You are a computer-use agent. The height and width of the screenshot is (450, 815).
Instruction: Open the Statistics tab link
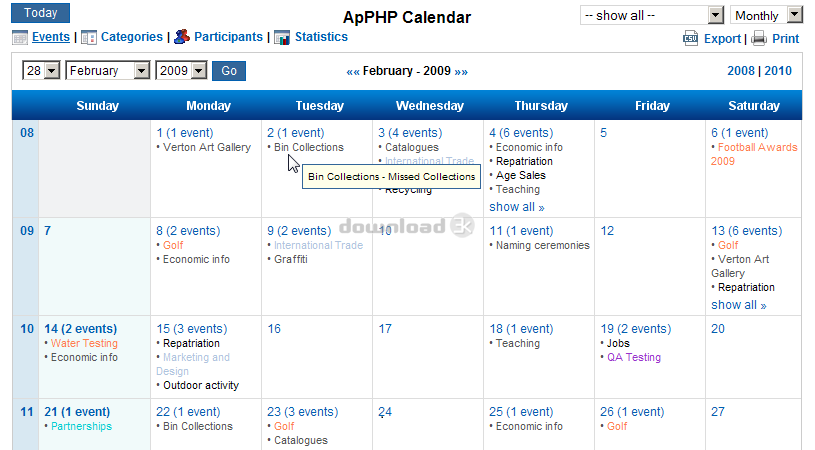pos(321,37)
